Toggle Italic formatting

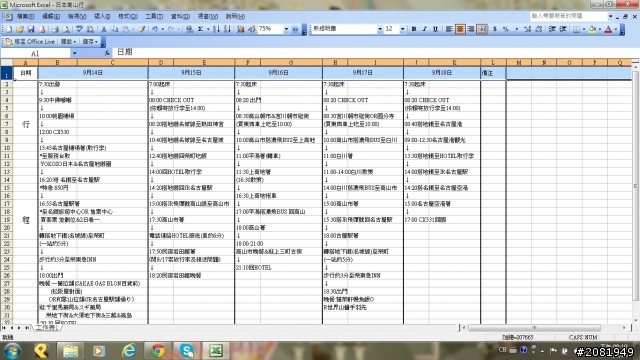[424, 29]
